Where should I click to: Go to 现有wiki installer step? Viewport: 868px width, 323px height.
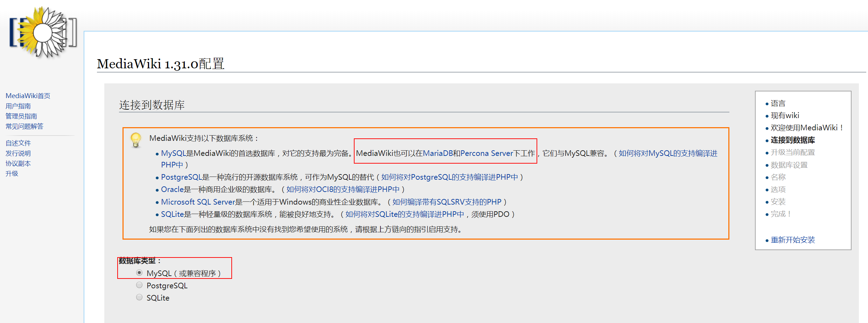785,116
